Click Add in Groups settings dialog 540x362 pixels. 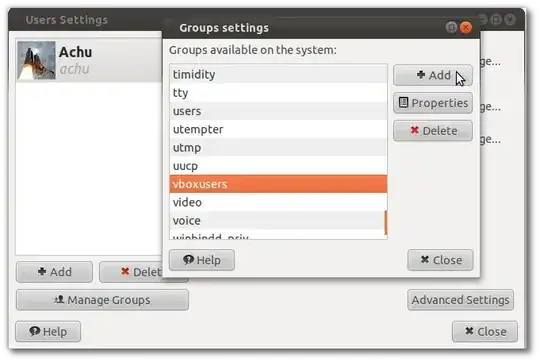433,75
